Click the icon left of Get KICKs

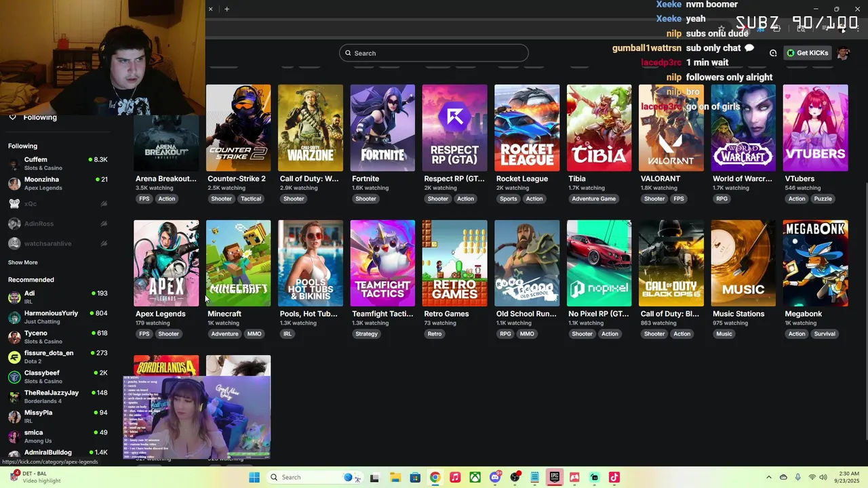click(773, 53)
